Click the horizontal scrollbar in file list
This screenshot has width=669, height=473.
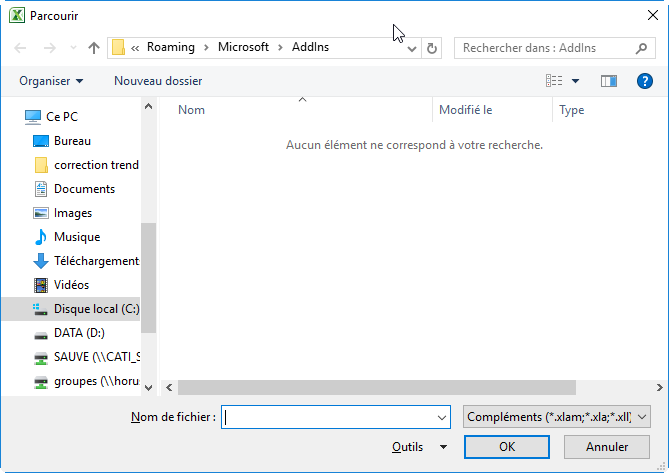[400, 387]
